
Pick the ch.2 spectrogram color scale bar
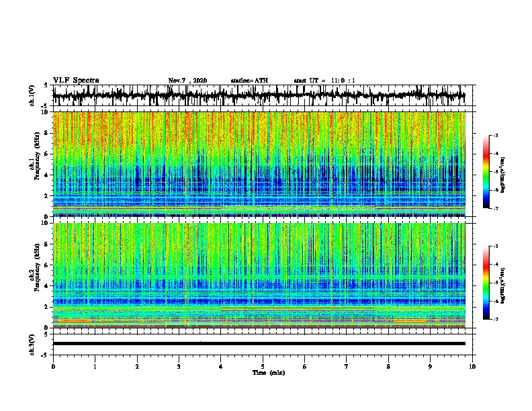(x=486, y=283)
